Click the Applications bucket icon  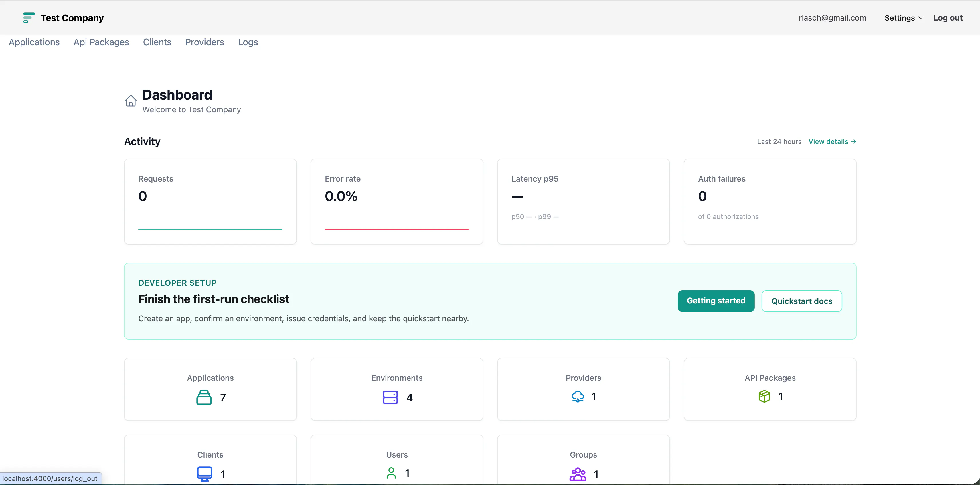204,397
